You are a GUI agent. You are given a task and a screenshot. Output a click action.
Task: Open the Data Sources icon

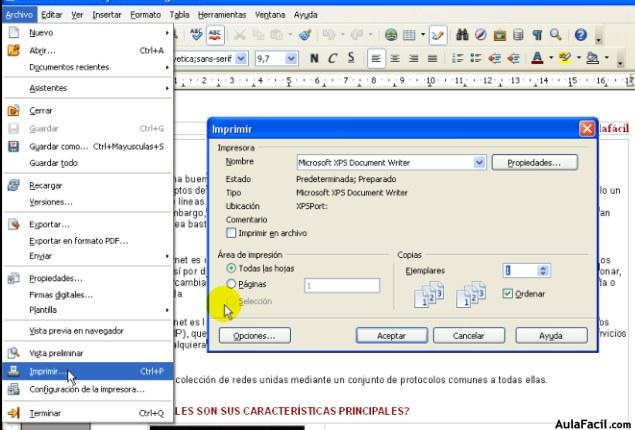(518, 35)
